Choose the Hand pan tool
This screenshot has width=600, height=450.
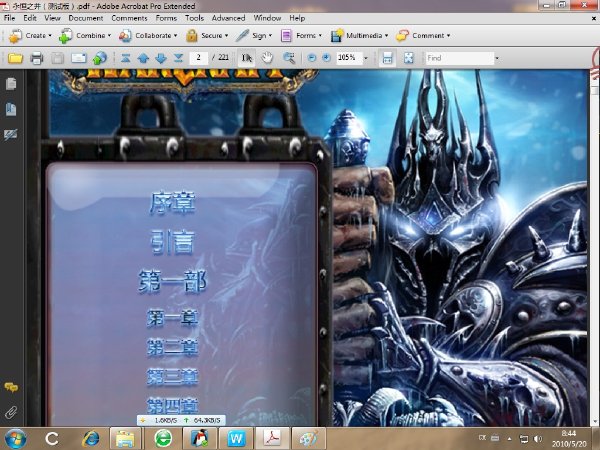pos(267,58)
